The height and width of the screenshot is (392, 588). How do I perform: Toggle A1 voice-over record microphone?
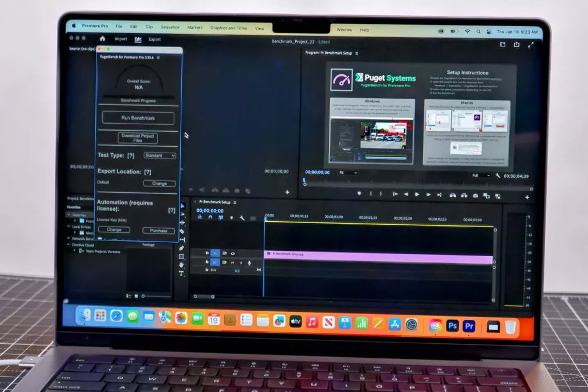249,262
